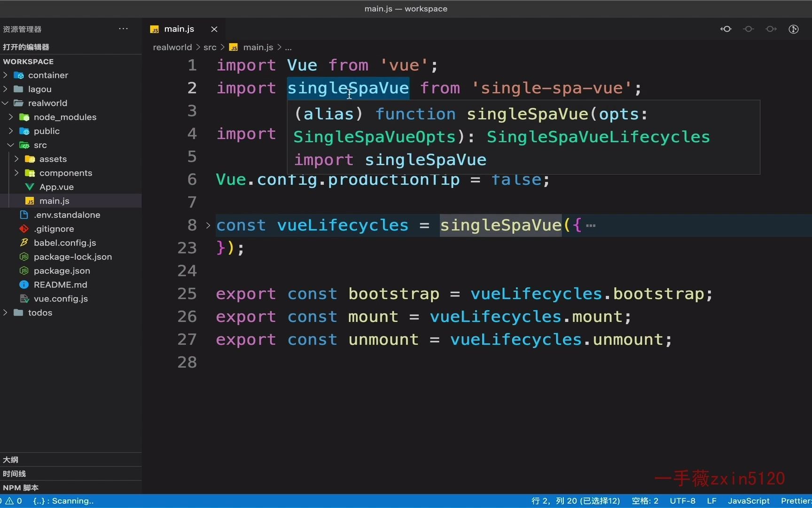Viewport: 812px width, 508px height.
Task: Click the Scanning status item
Action: [x=63, y=501]
